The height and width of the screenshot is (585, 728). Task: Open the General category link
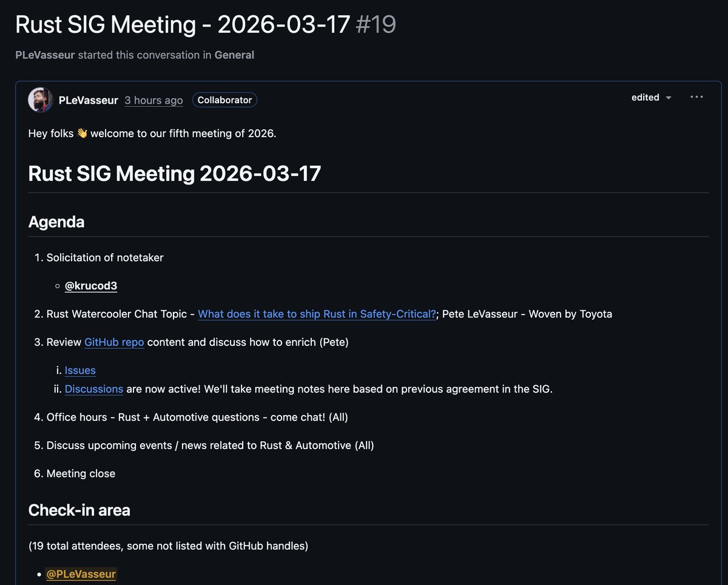pyautogui.click(x=234, y=55)
